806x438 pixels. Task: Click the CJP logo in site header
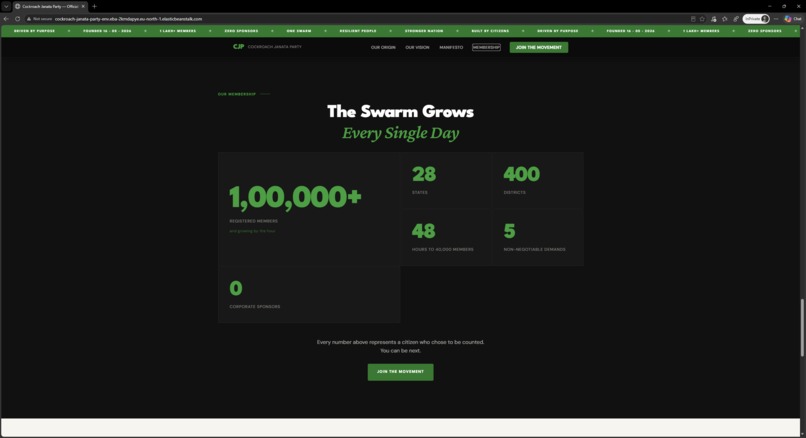pos(239,47)
